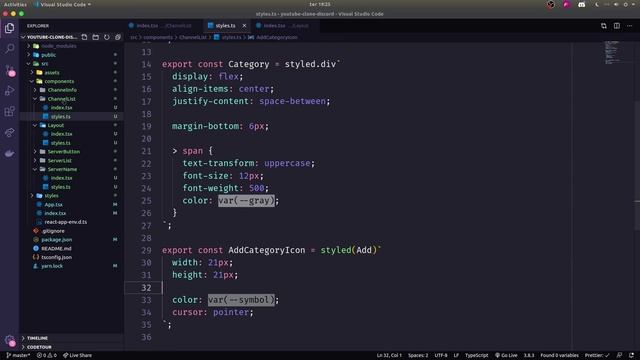Click Prettier status in status bar
The width and height of the screenshot is (640, 360).
[597, 355]
